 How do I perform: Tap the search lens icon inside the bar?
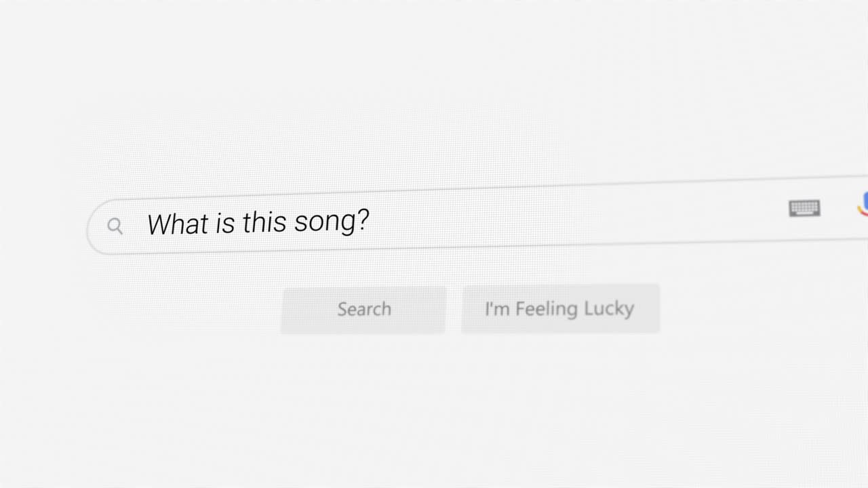(115, 226)
